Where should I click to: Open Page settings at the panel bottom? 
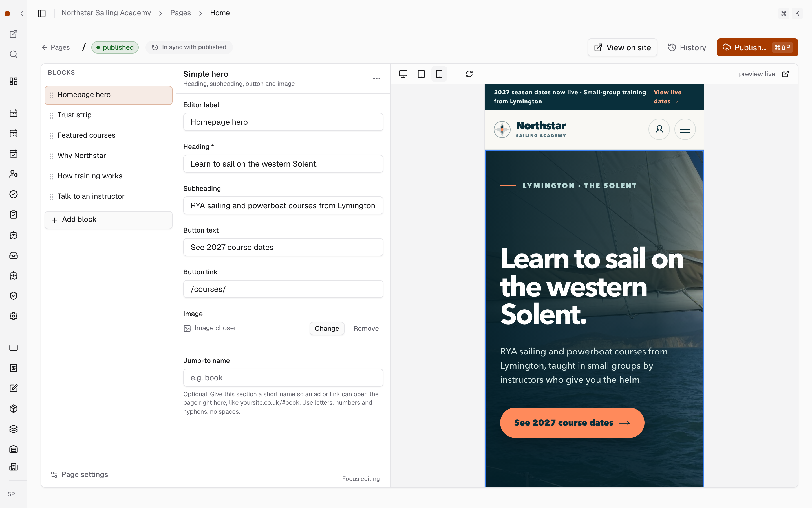80,474
